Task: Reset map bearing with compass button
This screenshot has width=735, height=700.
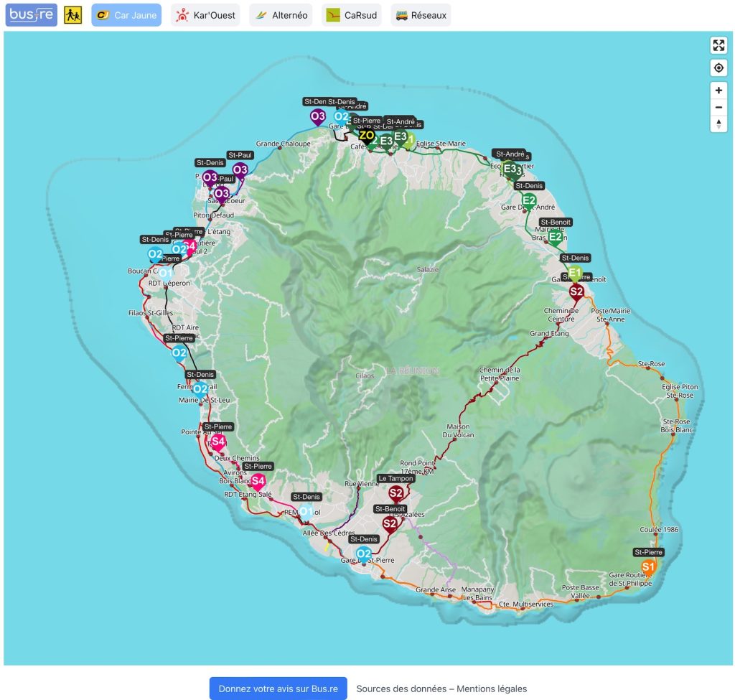Action: pyautogui.click(x=718, y=124)
